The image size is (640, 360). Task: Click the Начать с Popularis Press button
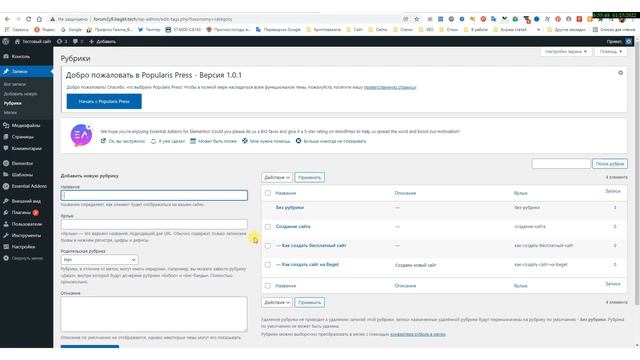pyautogui.click(x=104, y=101)
